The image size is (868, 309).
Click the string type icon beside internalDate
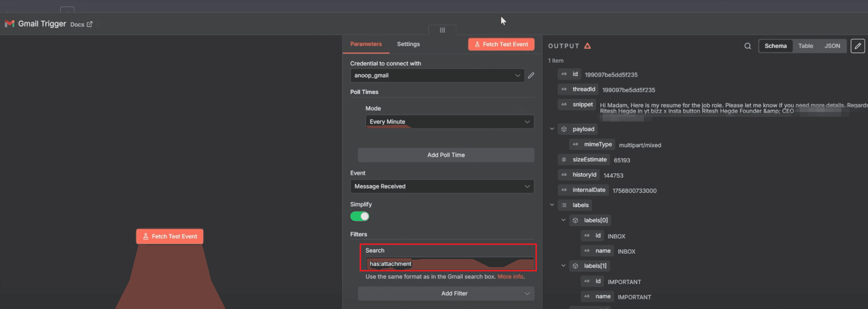click(x=564, y=190)
